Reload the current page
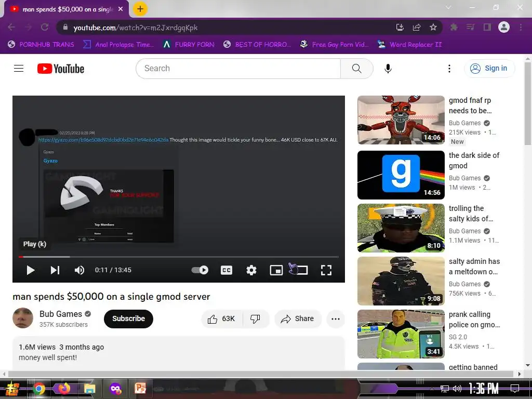 pyautogui.click(x=45, y=28)
